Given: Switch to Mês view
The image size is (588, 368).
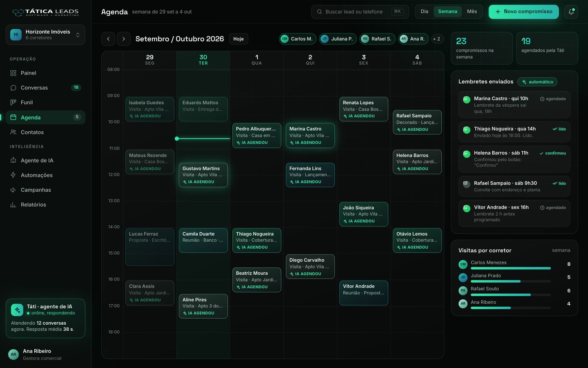Looking at the screenshot, I should [x=472, y=11].
